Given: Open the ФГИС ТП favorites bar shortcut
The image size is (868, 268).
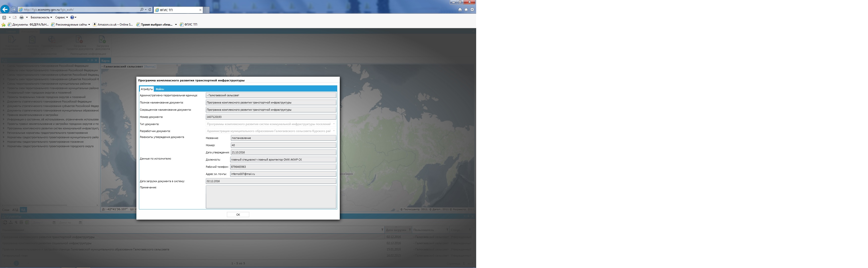Looking at the screenshot, I should pos(189,25).
